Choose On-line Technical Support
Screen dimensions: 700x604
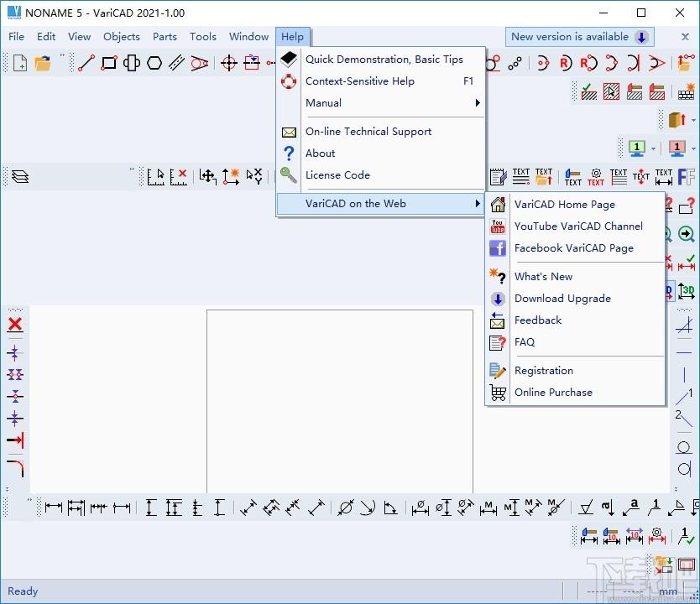(x=381, y=132)
